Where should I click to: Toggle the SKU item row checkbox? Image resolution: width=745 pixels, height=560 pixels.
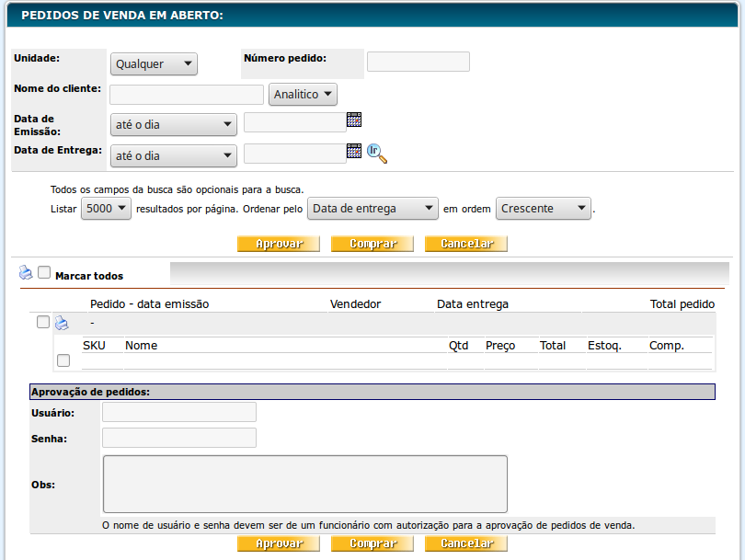tap(63, 360)
